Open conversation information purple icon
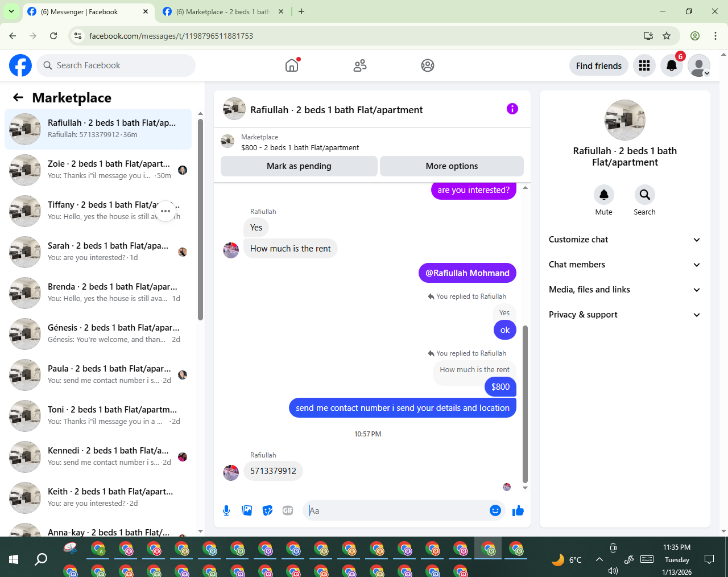 click(x=512, y=109)
